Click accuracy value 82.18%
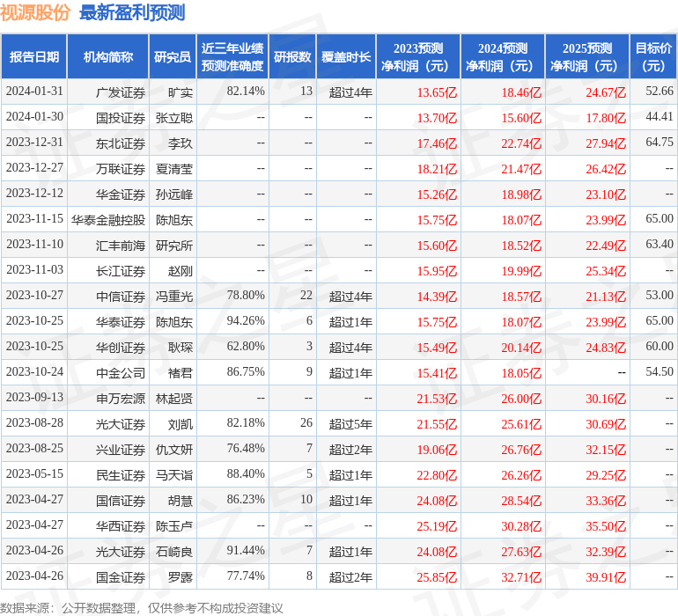The image size is (678, 616). coord(246,422)
